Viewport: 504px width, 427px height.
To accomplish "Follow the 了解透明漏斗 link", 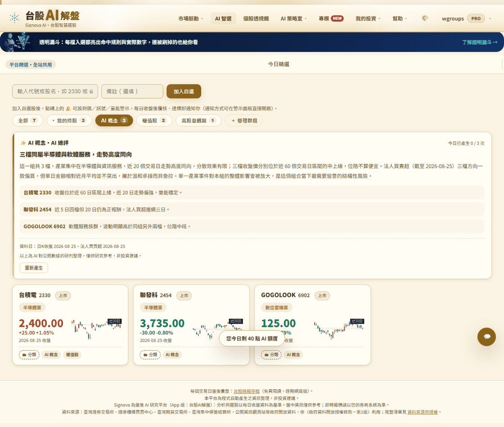I will click(480, 42).
